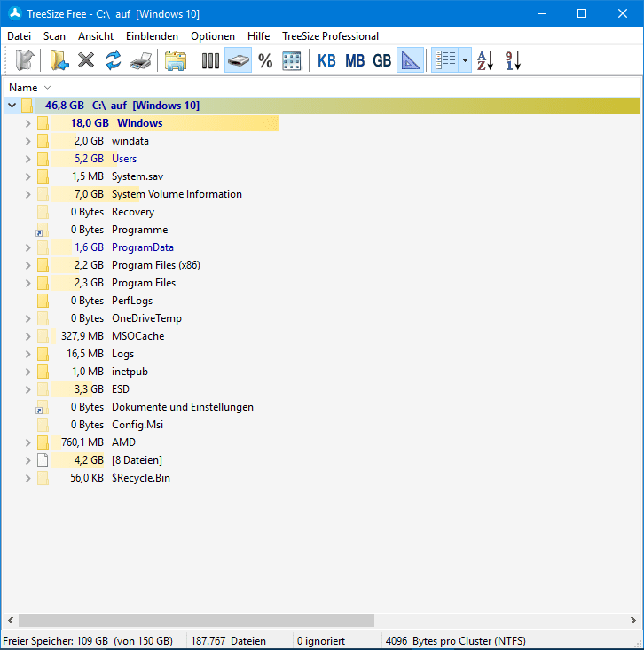
Task: Open the Datei menu
Action: [20, 36]
